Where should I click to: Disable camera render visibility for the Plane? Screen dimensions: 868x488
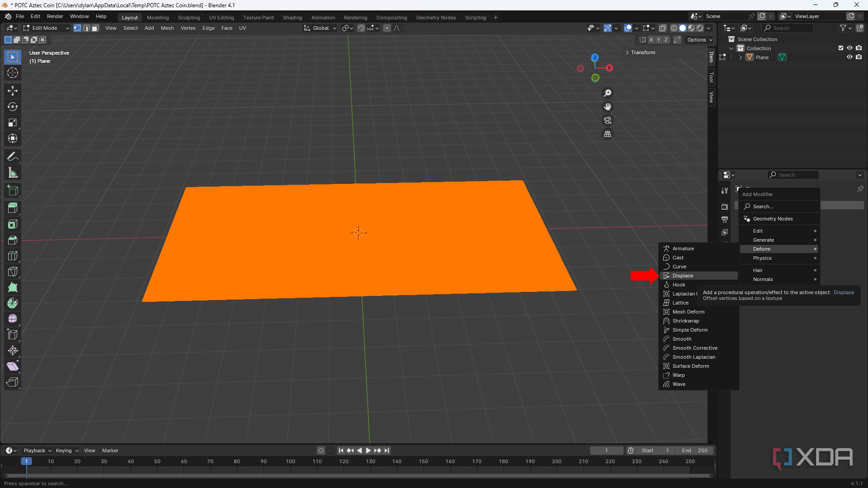[x=859, y=57]
